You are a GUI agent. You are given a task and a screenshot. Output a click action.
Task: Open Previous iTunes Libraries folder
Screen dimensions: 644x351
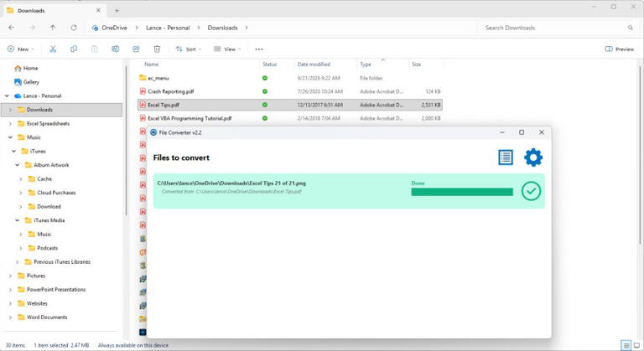tap(58, 262)
